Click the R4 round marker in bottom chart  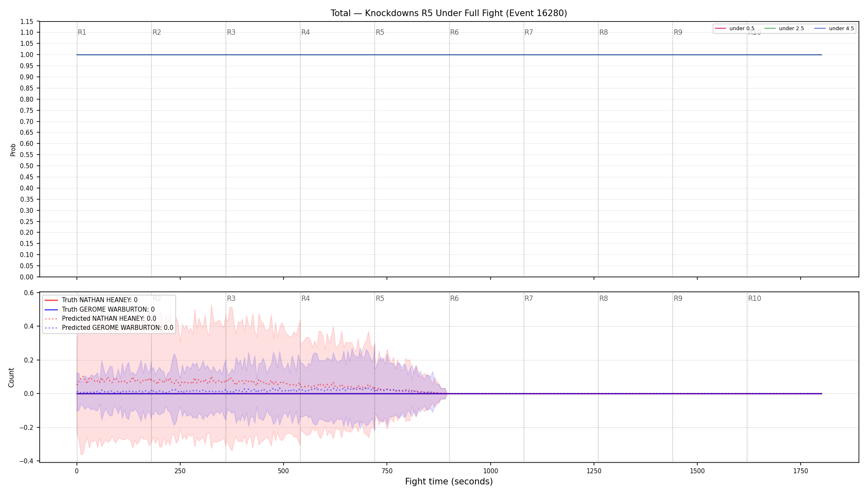[305, 298]
